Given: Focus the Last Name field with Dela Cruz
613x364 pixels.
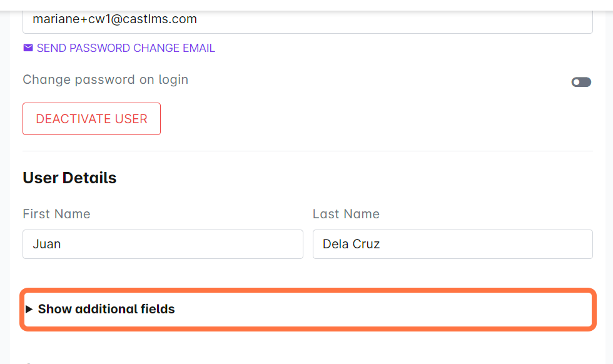Looking at the screenshot, I should point(452,244).
